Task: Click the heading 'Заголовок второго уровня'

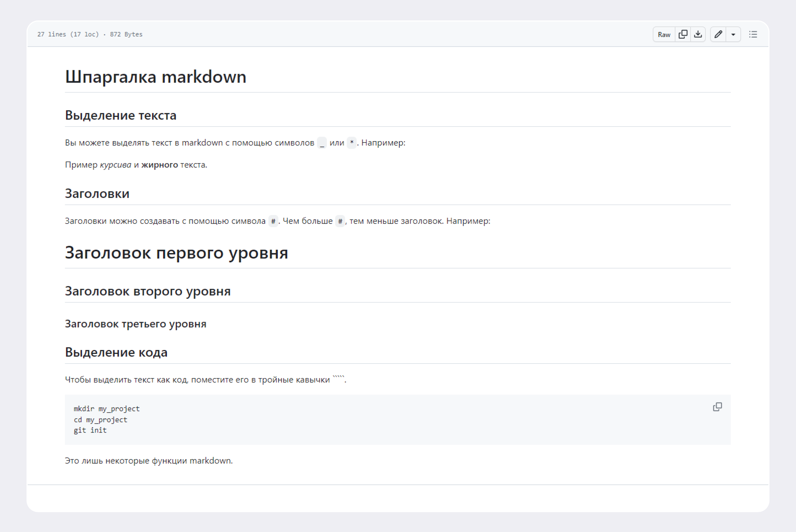Action: [148, 291]
